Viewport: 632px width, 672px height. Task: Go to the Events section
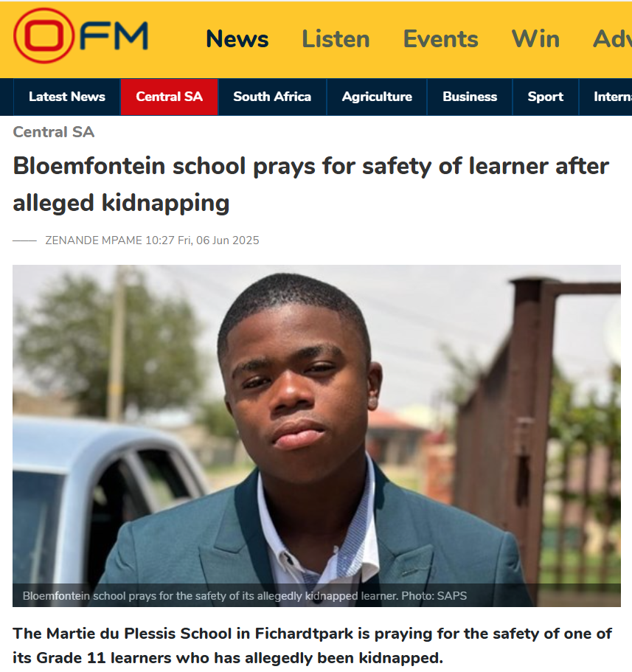(440, 39)
